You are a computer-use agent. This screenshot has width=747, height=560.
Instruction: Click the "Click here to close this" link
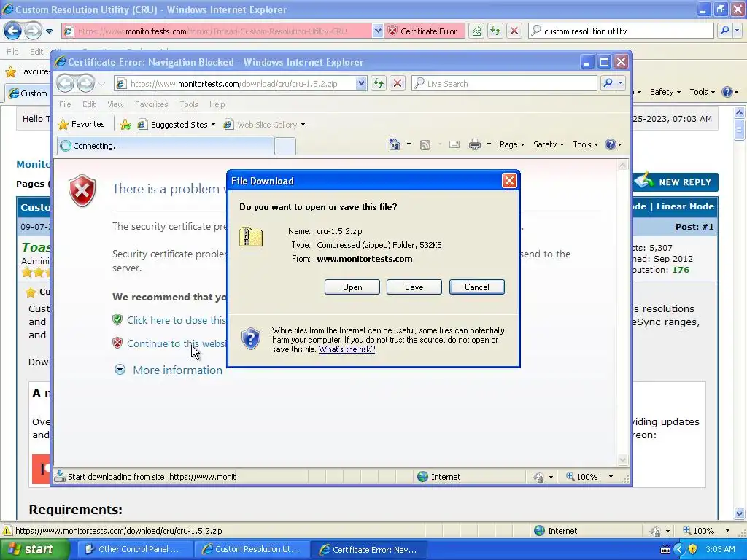click(177, 320)
